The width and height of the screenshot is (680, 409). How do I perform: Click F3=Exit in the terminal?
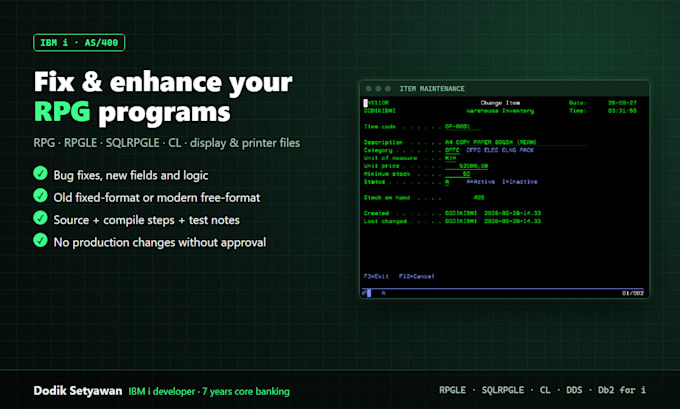376,276
